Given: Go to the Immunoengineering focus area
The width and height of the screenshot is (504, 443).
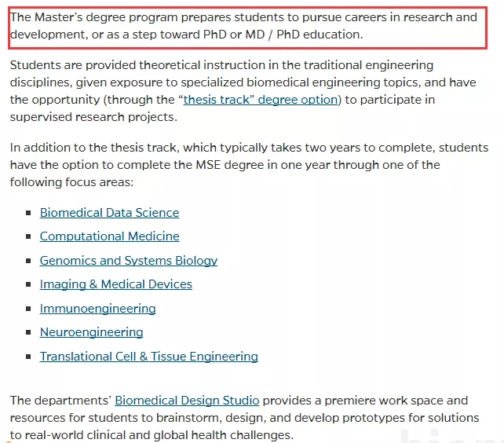Looking at the screenshot, I should [x=97, y=309].
